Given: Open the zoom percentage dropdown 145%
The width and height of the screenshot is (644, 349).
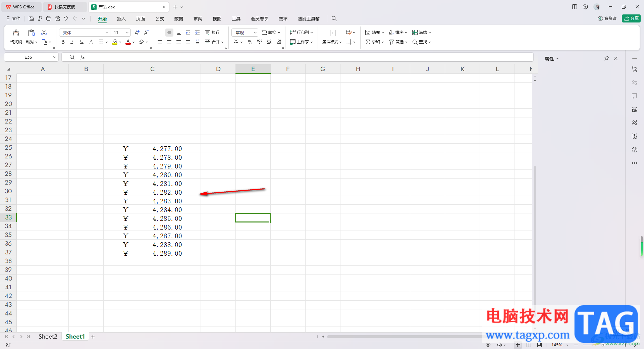Looking at the screenshot, I should (x=567, y=345).
